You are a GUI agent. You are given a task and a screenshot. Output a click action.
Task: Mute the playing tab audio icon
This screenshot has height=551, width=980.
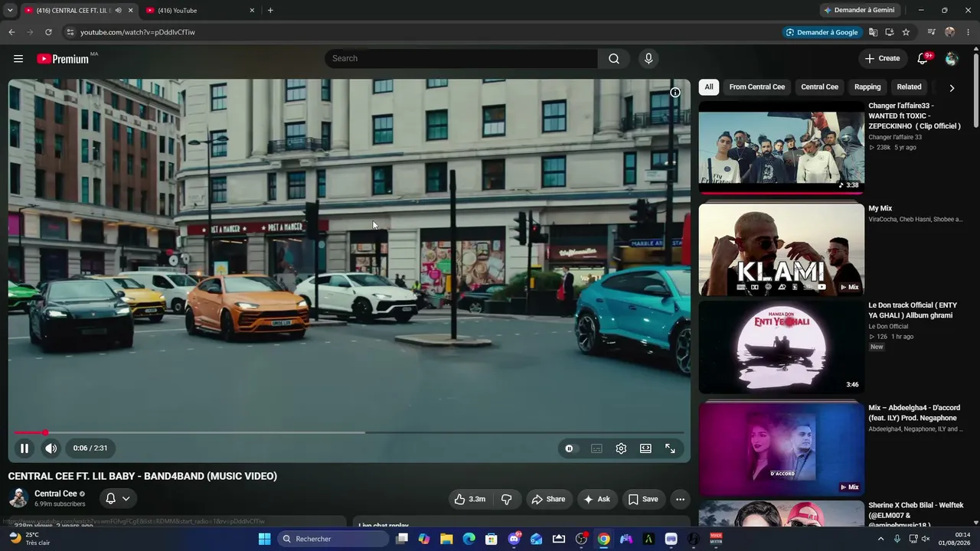[x=118, y=11]
